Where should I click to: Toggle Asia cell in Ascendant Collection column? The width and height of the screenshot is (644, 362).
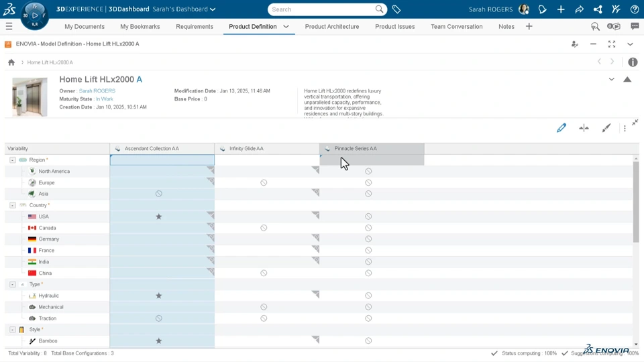click(x=159, y=194)
